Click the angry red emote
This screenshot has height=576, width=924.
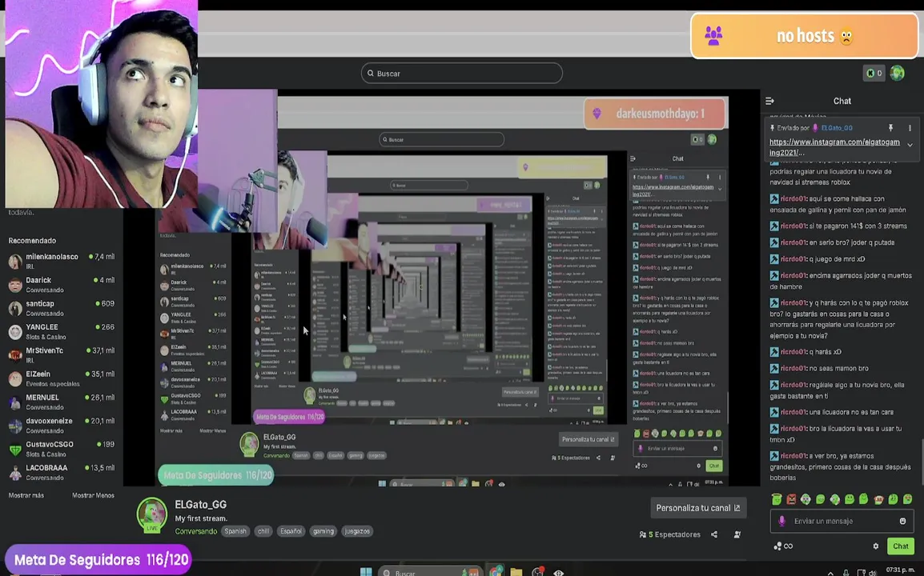coord(791,499)
